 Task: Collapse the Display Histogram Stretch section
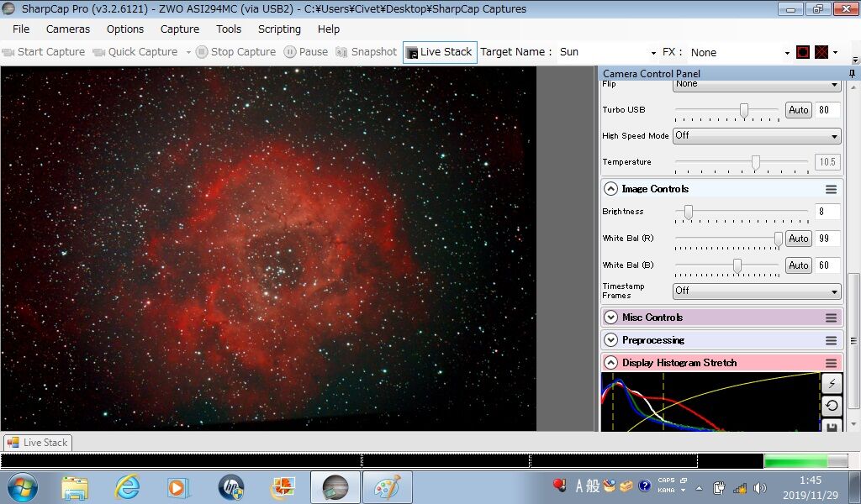tap(610, 363)
